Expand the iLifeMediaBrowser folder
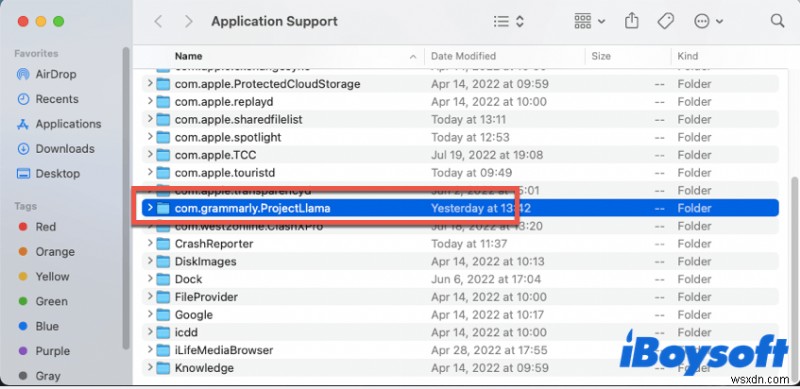The height and width of the screenshot is (389, 800). click(x=149, y=350)
